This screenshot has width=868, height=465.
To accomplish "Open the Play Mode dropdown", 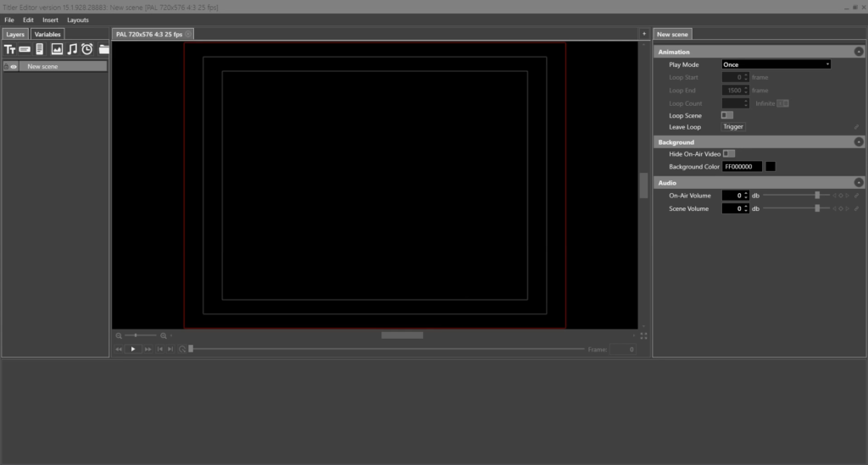I will 776,64.
